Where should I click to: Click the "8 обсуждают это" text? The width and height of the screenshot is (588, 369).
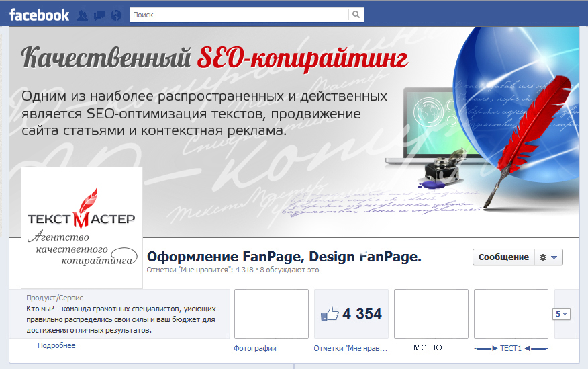tap(289, 270)
